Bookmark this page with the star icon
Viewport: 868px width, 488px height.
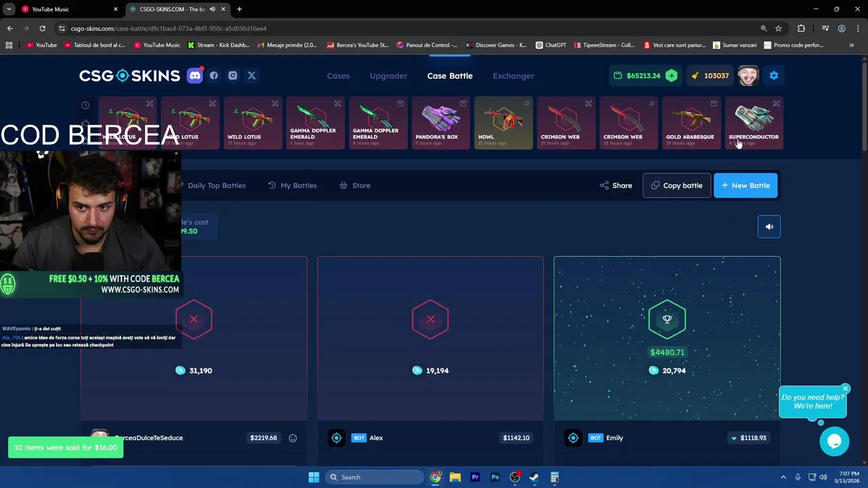(x=778, y=28)
